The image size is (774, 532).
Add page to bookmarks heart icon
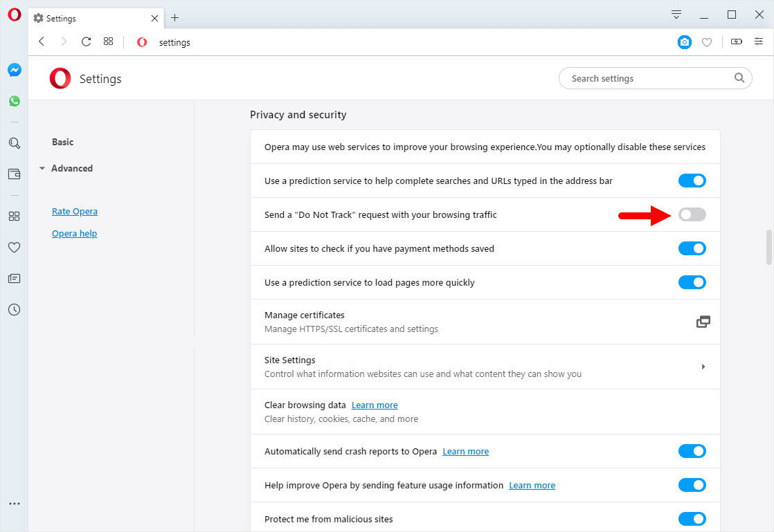[x=707, y=42]
